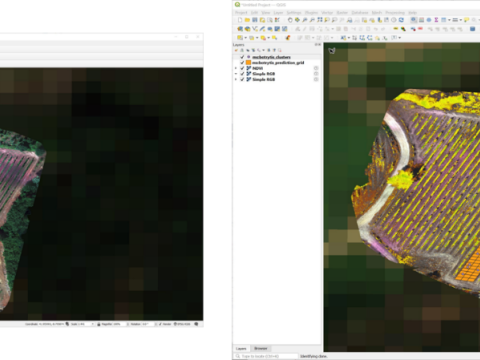Viewport: 480px width, 360px height.
Task: Hide the NDVI layer via its checkbox
Action: coord(242,68)
